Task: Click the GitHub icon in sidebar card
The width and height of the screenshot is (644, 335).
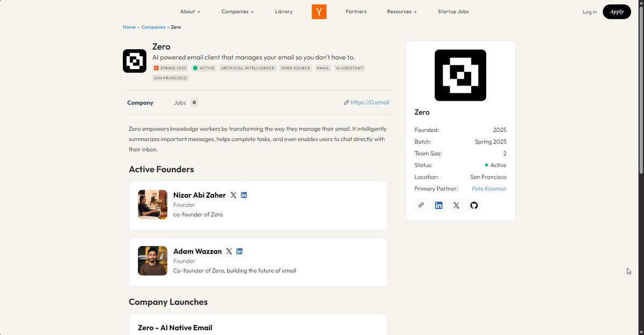Action: pyautogui.click(x=474, y=205)
